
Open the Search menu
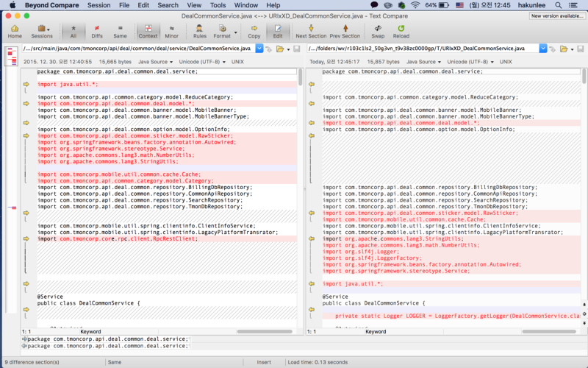[x=168, y=5]
